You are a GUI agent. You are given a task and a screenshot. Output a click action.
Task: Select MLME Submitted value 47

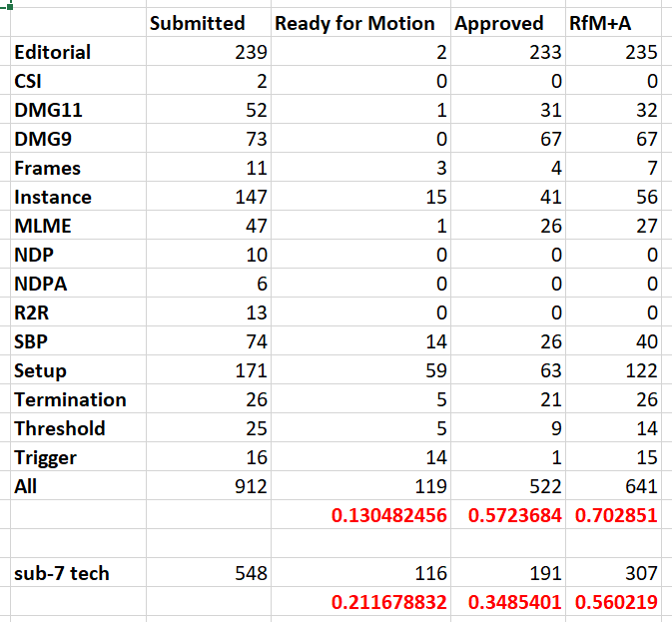click(x=209, y=225)
